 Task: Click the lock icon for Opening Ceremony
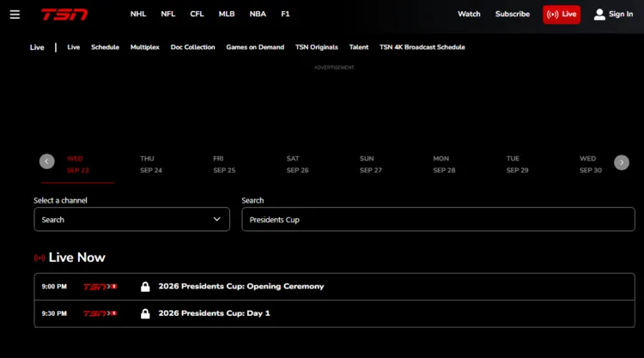[145, 287]
